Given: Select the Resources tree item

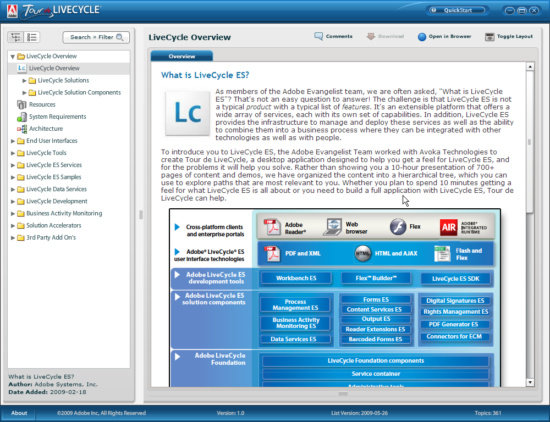Looking at the screenshot, I should tap(69, 105).
